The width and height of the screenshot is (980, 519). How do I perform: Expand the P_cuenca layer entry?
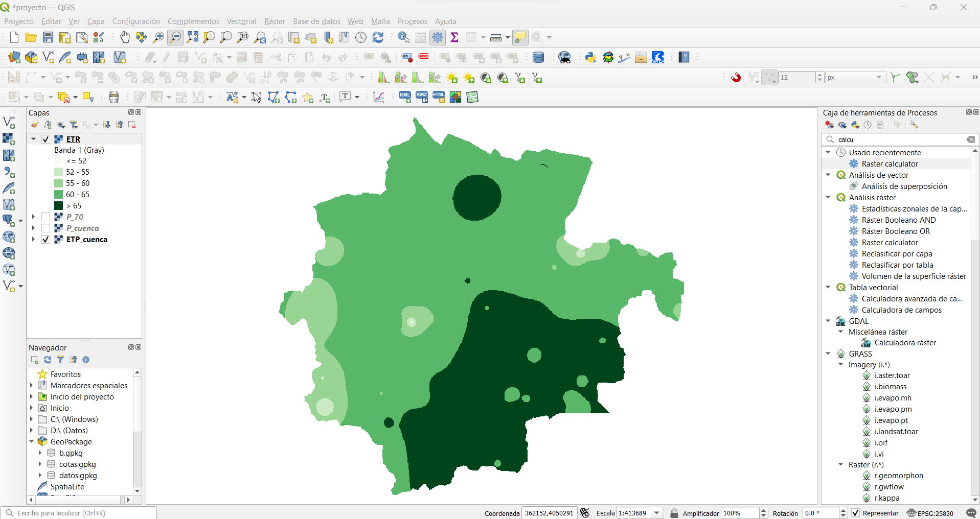click(x=33, y=228)
